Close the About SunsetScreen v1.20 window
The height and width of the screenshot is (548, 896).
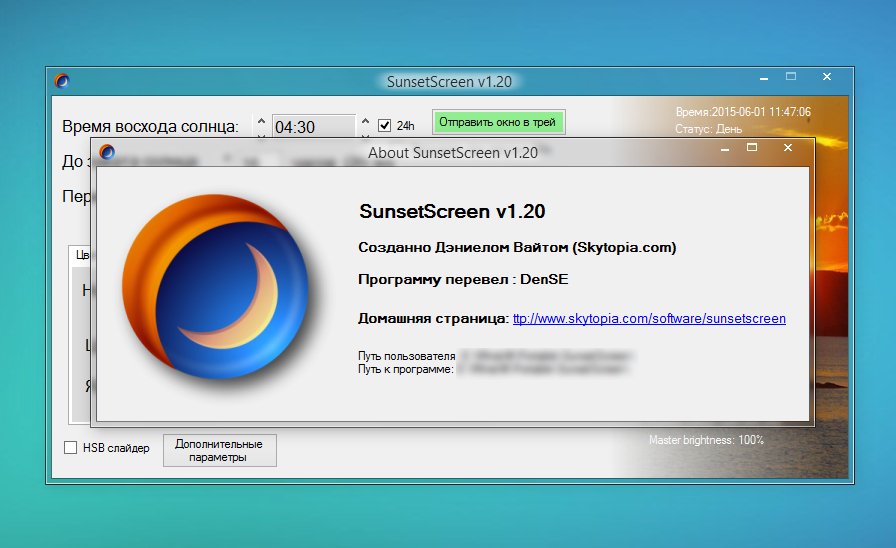point(788,147)
